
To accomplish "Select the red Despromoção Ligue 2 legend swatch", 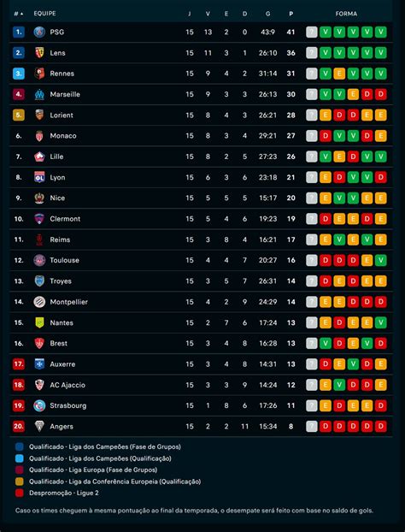I will click(x=20, y=493).
